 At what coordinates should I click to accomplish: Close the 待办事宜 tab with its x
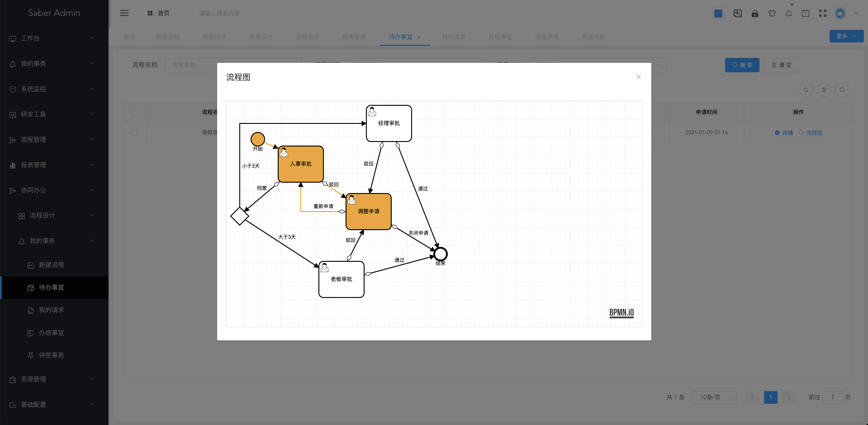[419, 37]
